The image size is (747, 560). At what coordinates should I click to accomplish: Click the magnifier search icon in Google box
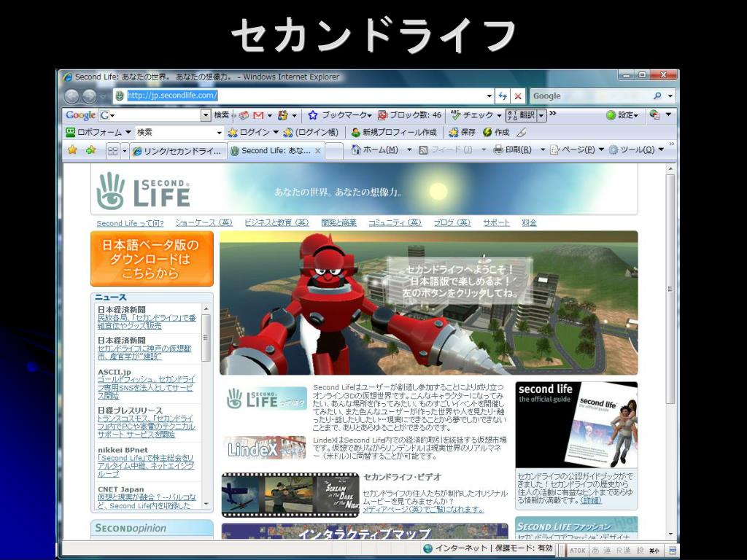pyautogui.click(x=657, y=96)
